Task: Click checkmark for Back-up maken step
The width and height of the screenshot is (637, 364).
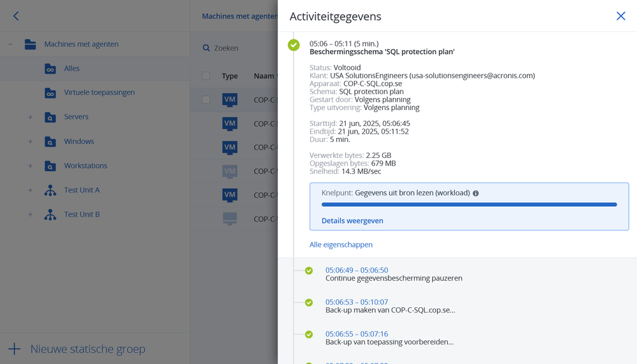Action: click(x=309, y=303)
